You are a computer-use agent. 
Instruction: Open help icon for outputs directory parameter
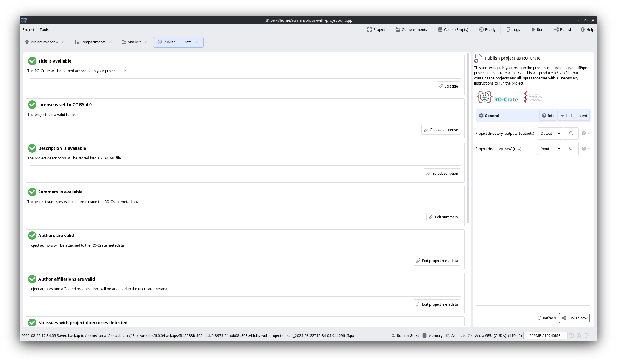coord(584,133)
